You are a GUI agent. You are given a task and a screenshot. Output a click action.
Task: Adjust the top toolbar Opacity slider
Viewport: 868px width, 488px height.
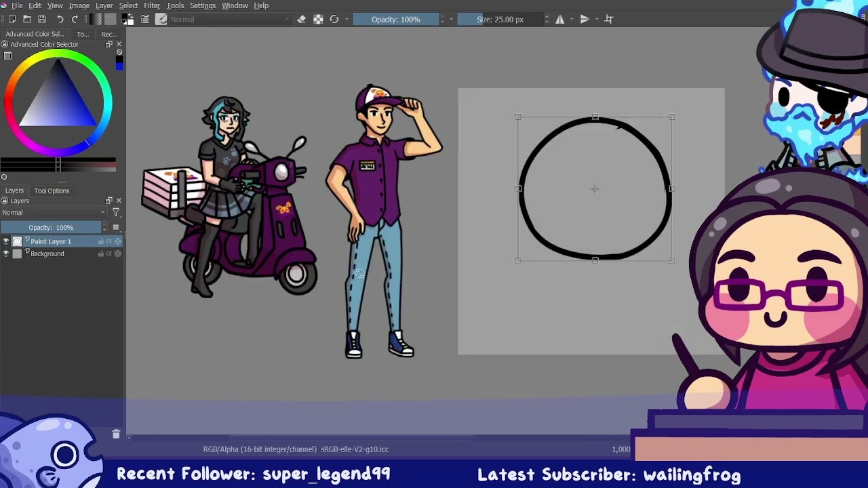395,20
